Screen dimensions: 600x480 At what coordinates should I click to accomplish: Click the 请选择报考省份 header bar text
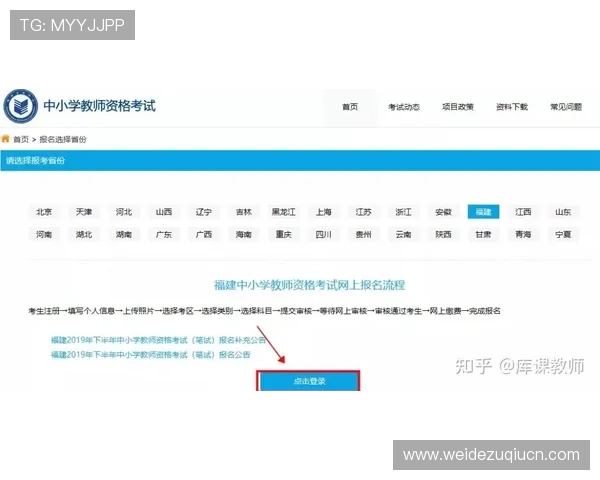[x=35, y=160]
